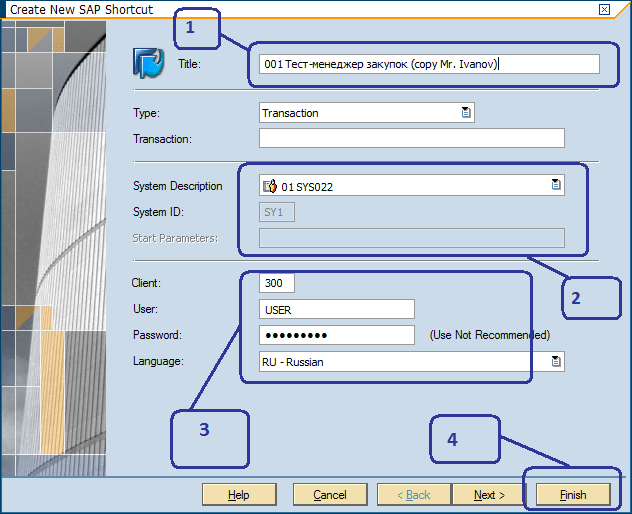Viewport: 632px width, 514px height.
Task: Click the system icon before 01 SYS022
Action: click(269, 186)
